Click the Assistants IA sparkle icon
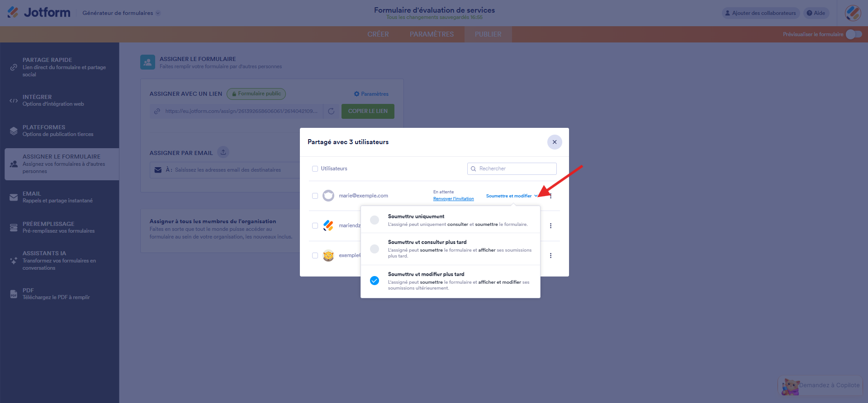Screen dimensions: 868x403 14,261
